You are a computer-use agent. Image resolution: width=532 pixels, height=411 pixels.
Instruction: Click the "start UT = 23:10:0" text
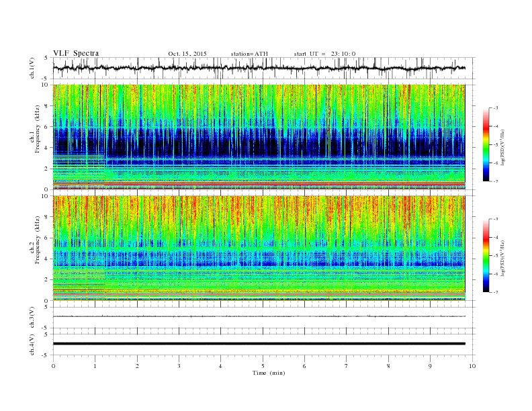[324, 54]
